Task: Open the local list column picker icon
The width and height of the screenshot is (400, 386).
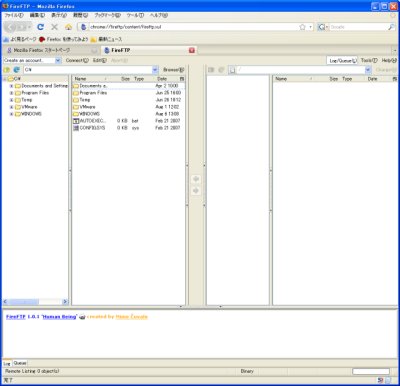Action: tap(182, 79)
